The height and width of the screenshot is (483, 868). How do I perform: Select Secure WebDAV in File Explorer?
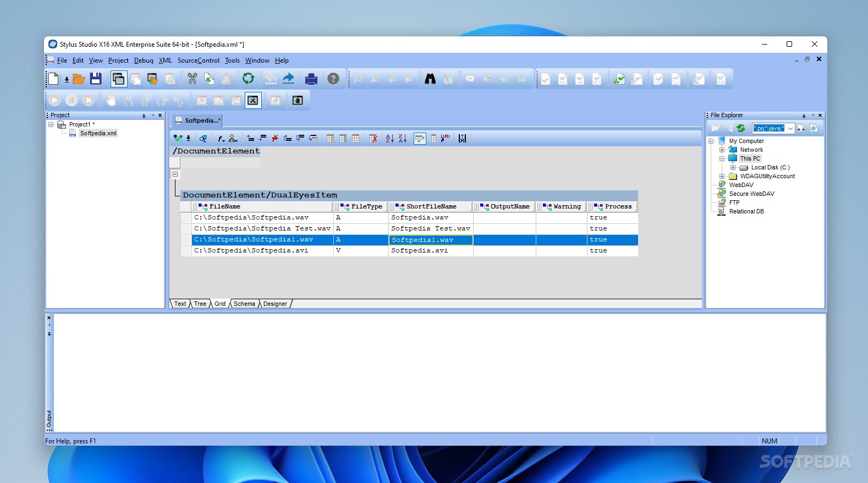(751, 194)
